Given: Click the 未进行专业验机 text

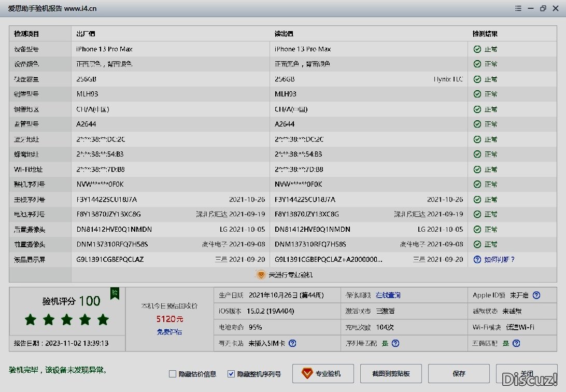Looking at the screenshot, I should pos(291,275).
